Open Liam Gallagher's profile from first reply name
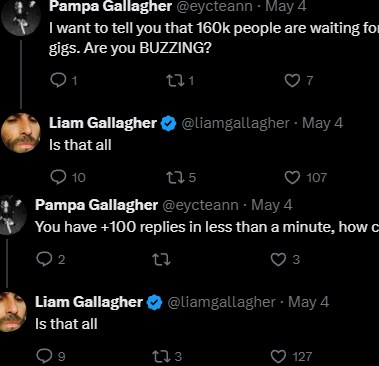379x366 pixels. pyautogui.click(x=103, y=123)
